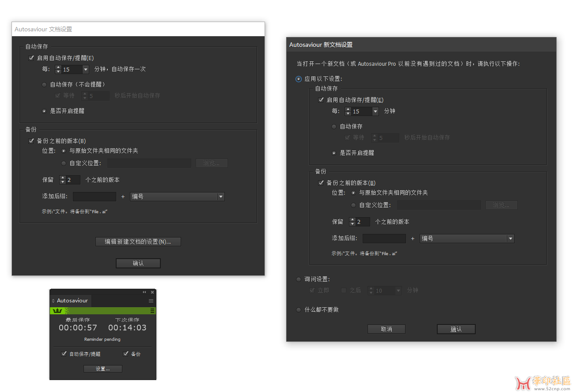Click seconds stepper beside 等待 in 文档设置 dialog
The image size is (572, 392).
click(x=85, y=96)
